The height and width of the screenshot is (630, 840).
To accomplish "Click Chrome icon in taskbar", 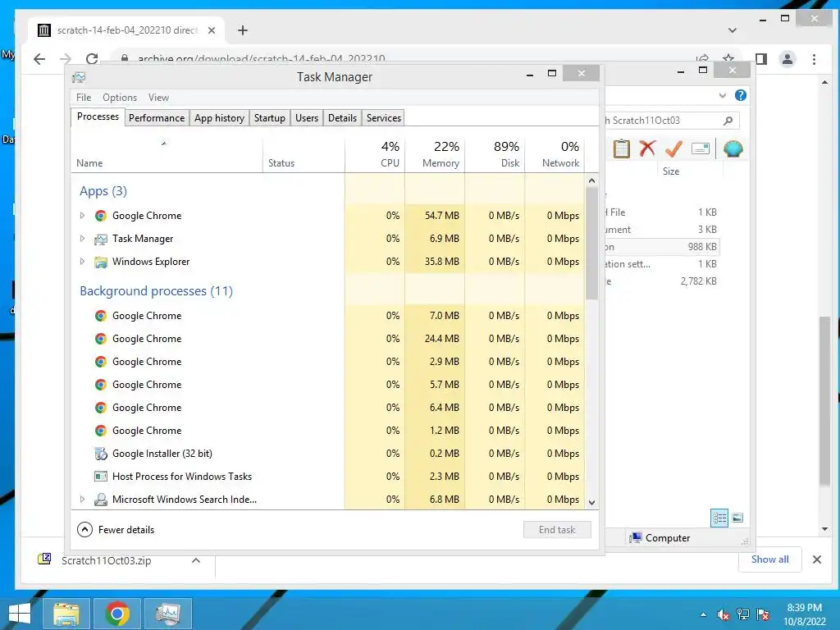I will (117, 614).
